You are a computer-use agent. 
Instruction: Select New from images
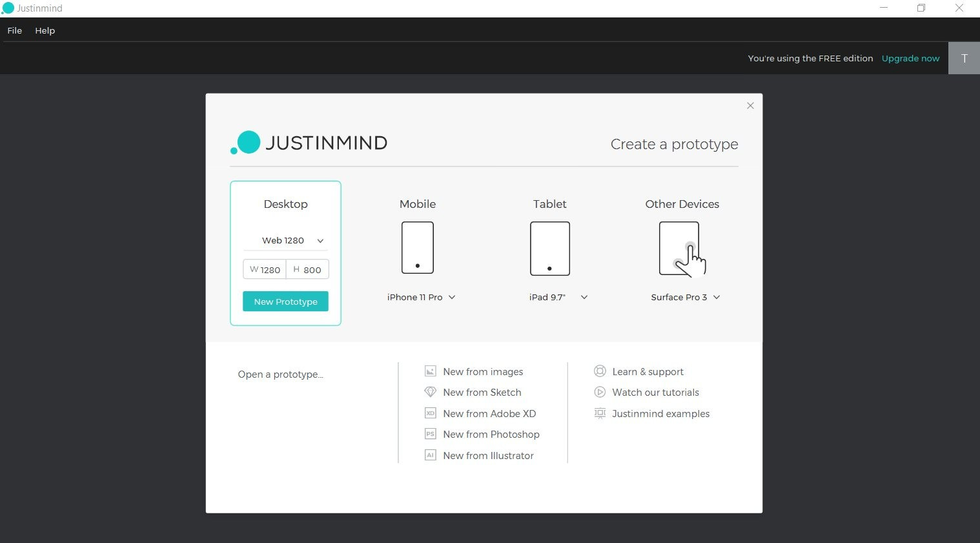(483, 372)
